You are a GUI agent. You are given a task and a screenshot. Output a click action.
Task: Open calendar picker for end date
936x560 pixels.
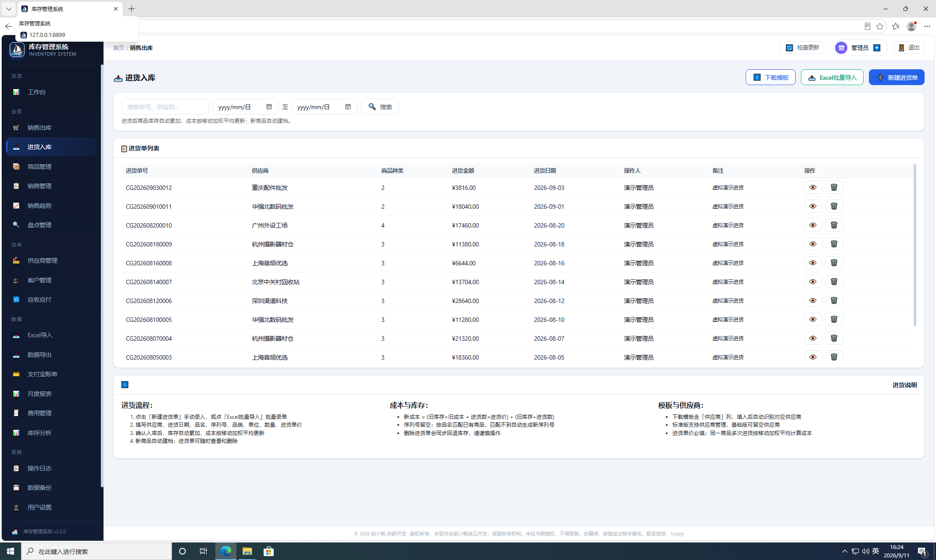tap(348, 107)
